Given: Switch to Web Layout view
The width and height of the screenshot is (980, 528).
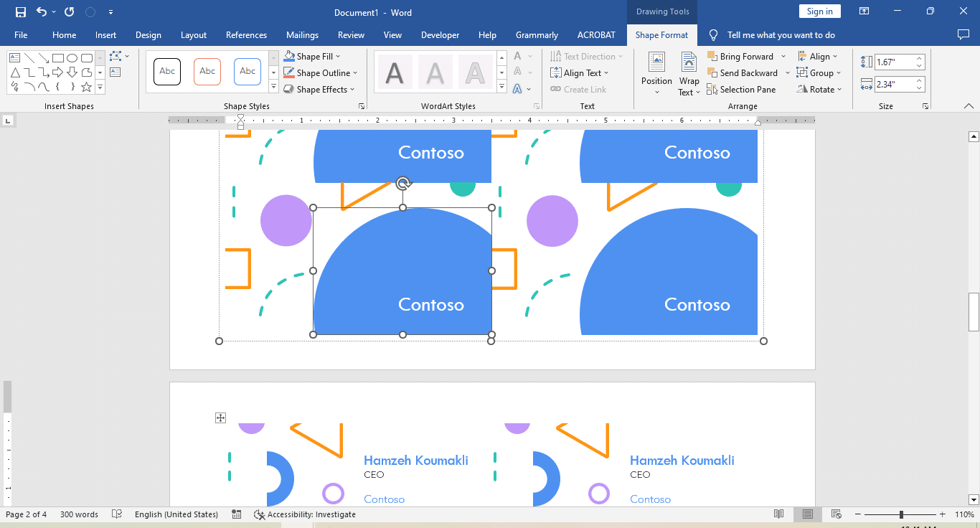Looking at the screenshot, I should click(836, 514).
